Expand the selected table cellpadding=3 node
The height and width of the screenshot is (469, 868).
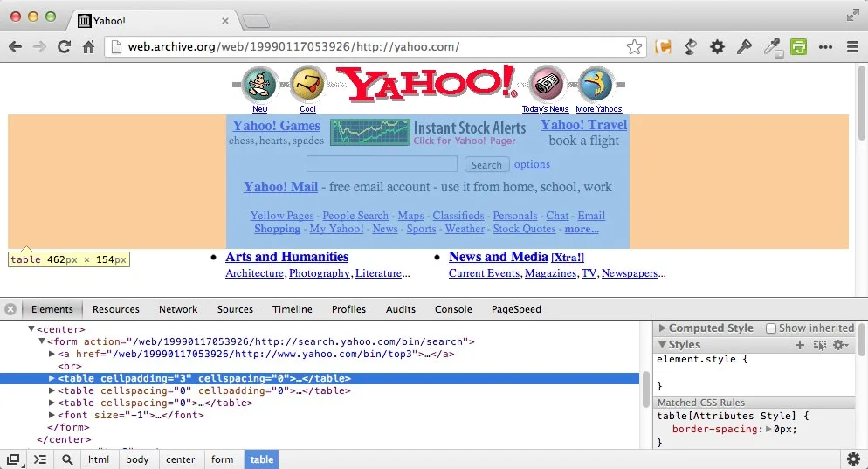(x=52, y=378)
